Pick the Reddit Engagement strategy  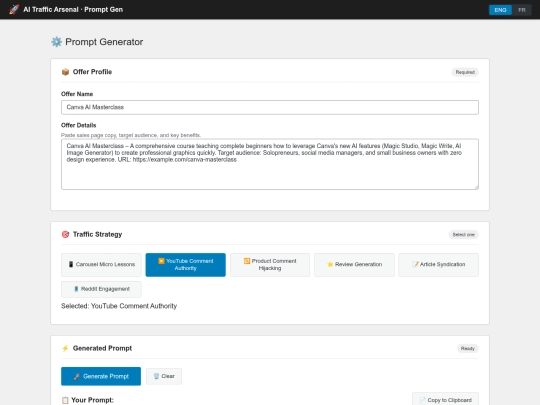tap(101, 289)
